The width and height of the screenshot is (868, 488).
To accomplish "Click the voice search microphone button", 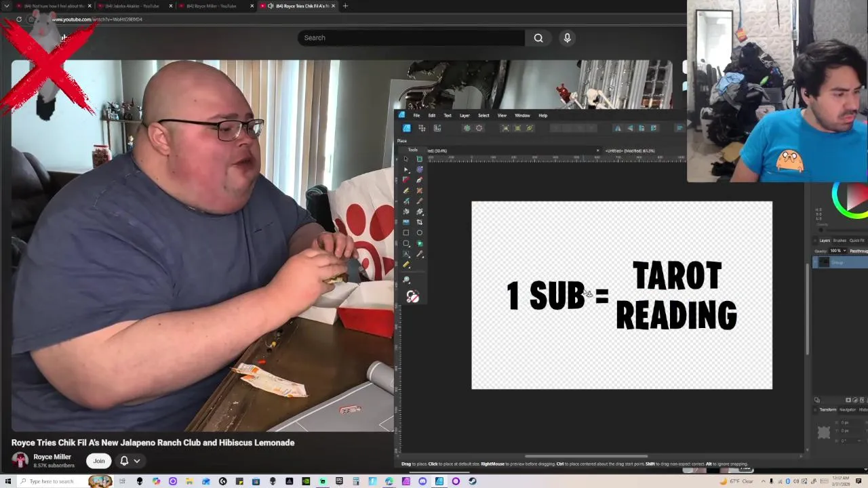I will 568,38.
